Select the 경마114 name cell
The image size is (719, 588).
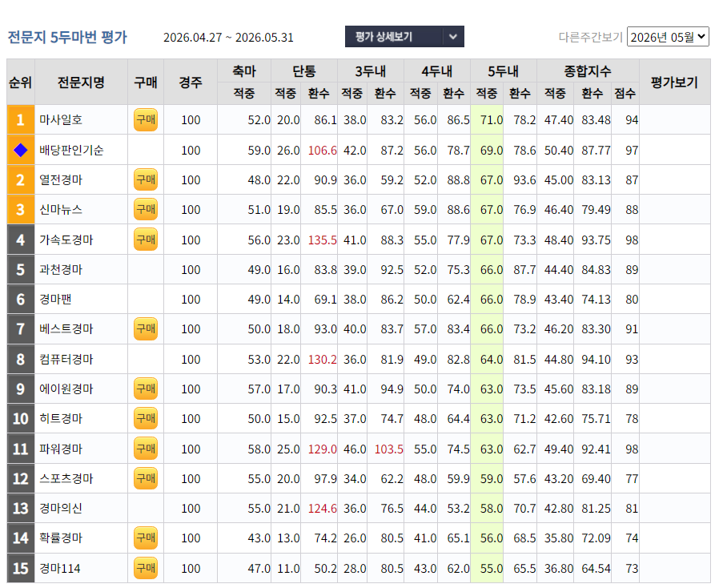[x=81, y=568]
